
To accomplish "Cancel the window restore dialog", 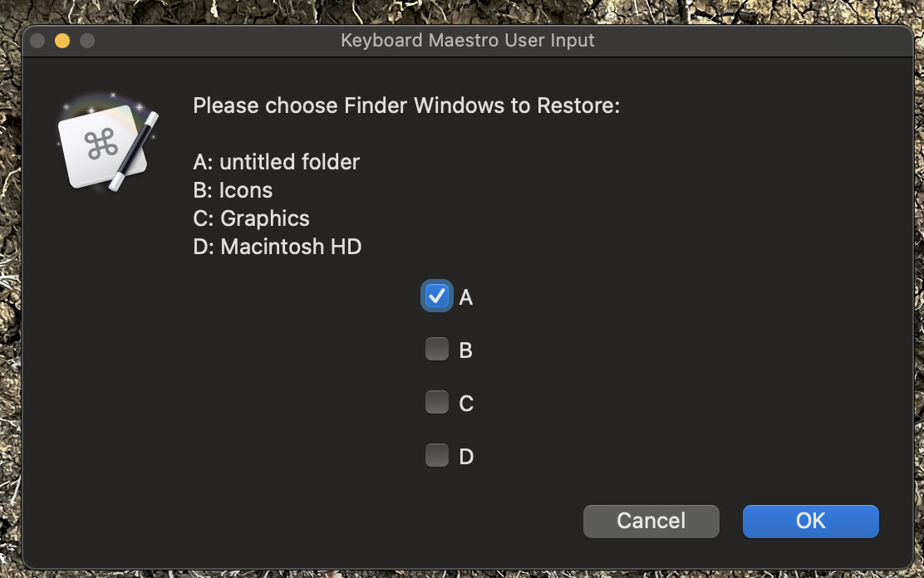I will click(651, 521).
